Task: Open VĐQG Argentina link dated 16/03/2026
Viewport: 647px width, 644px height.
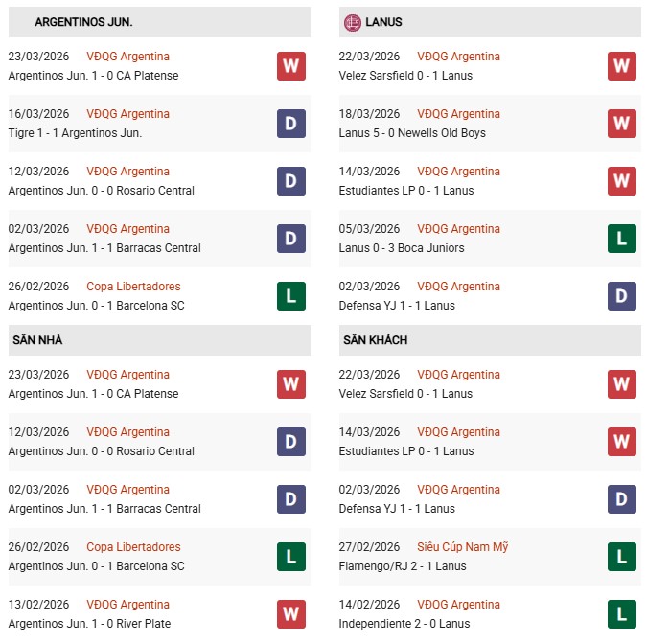Action: (x=127, y=114)
